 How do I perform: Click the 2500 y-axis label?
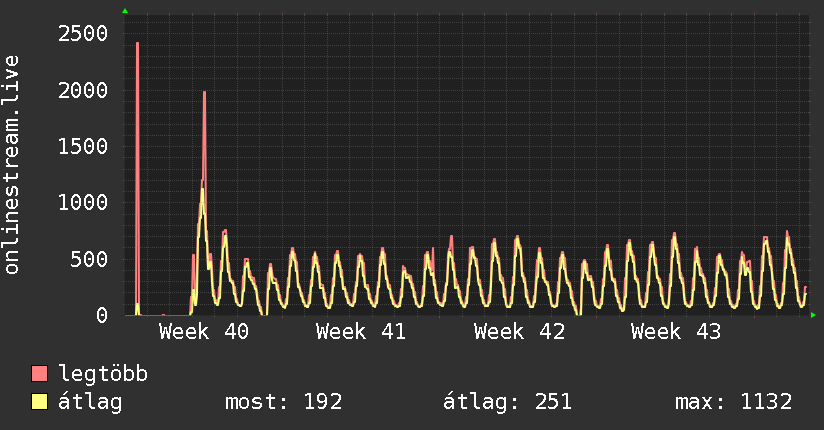pyautogui.click(x=83, y=34)
